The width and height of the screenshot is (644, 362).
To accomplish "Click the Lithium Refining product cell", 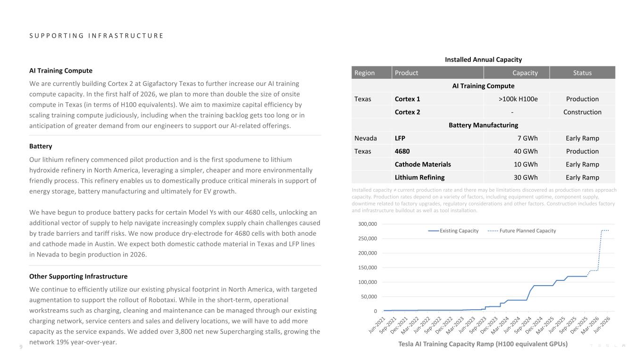I will (419, 178).
